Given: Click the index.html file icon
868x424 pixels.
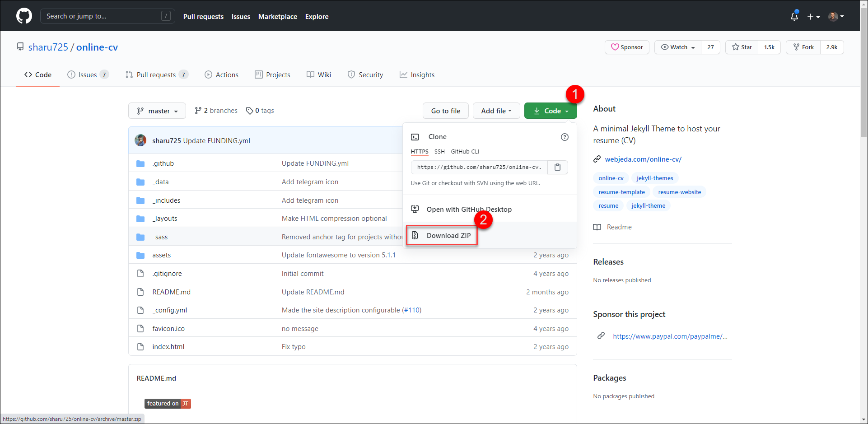Looking at the screenshot, I should (140, 347).
